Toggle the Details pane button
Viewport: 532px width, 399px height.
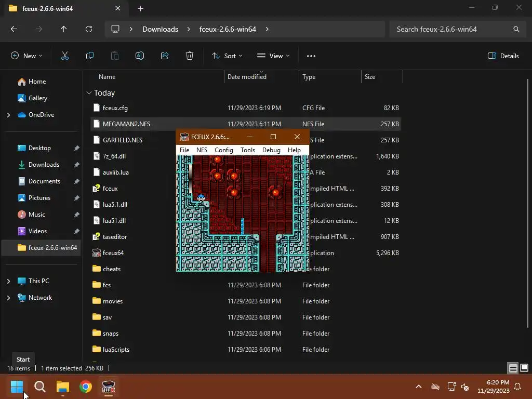(x=503, y=56)
